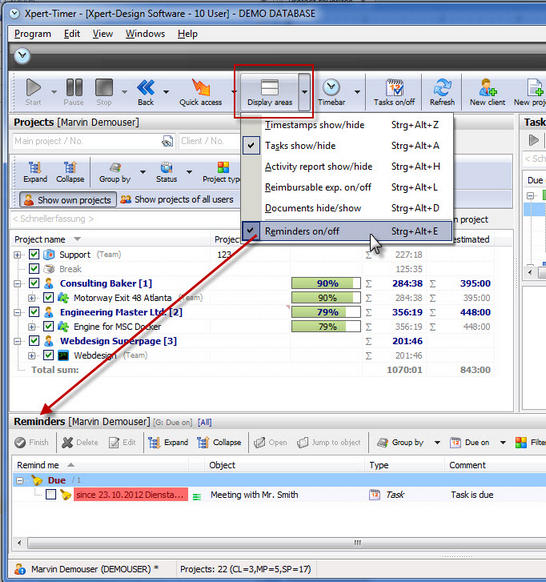The width and height of the screenshot is (546, 582).
Task: Click Show projects of all users
Action: pyautogui.click(x=177, y=200)
